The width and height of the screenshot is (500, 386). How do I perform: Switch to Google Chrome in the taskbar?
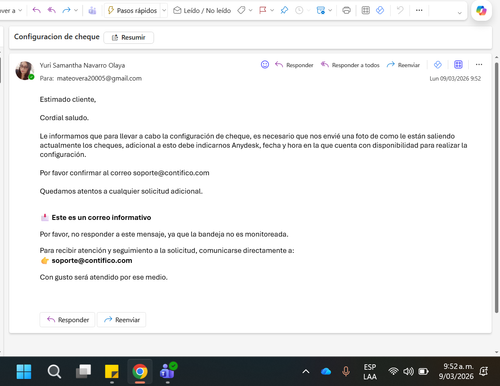click(140, 371)
